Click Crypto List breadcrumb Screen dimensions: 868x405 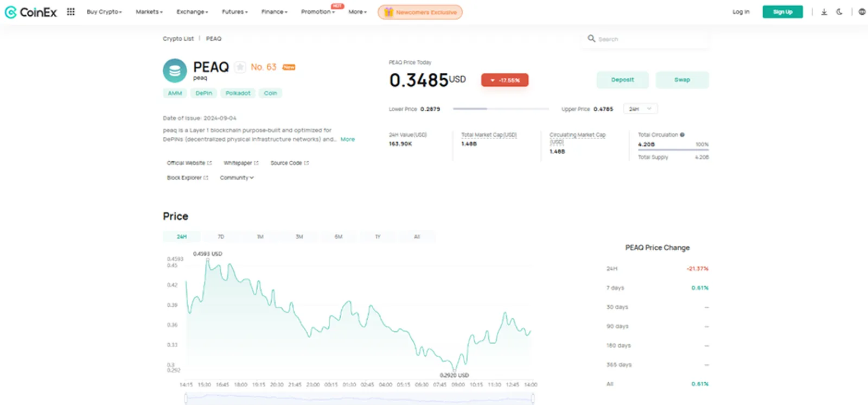click(178, 39)
